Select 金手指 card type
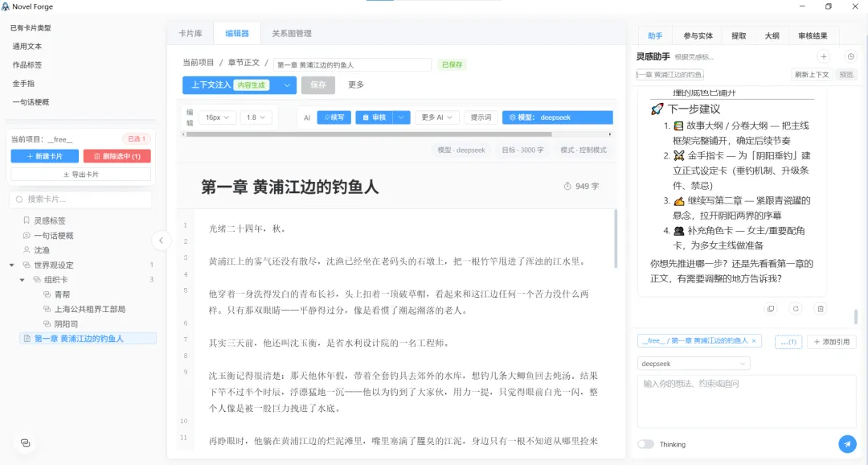 [23, 83]
